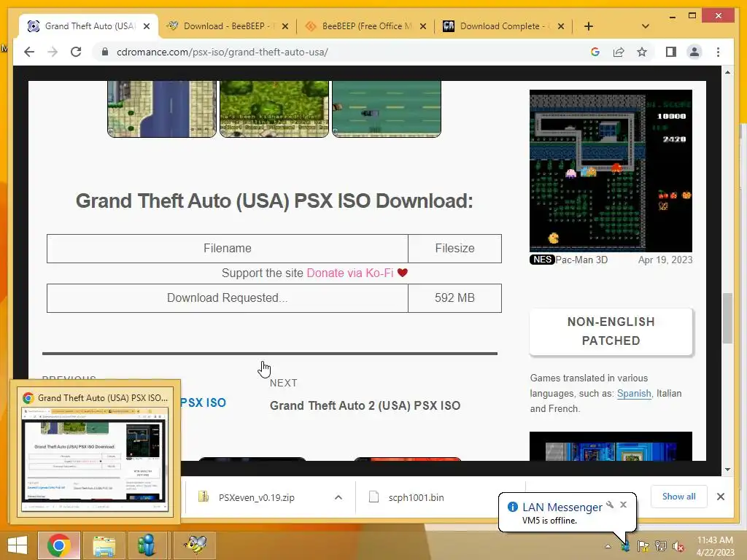The image size is (747, 560).
Task: Expand the tab search chevron
Action: pos(645,26)
